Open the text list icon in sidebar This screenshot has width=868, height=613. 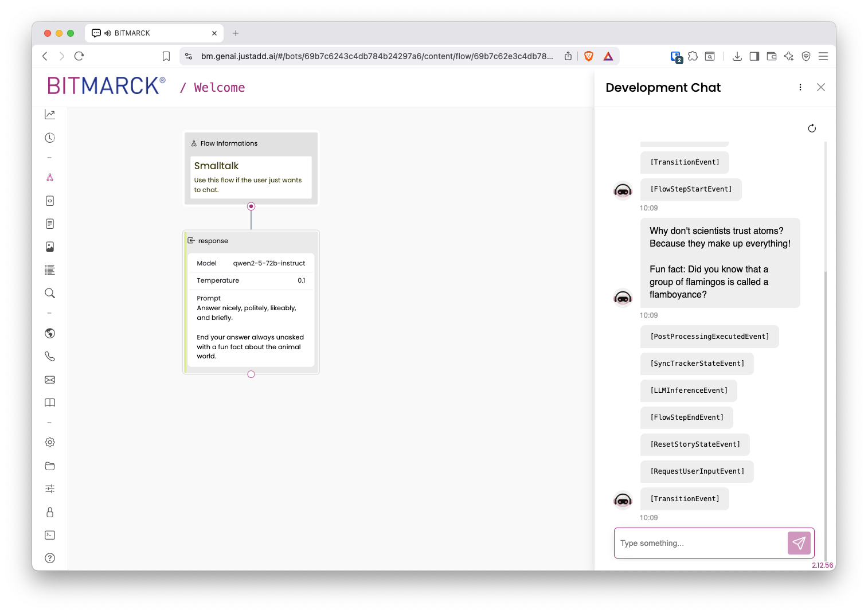pyautogui.click(x=50, y=270)
